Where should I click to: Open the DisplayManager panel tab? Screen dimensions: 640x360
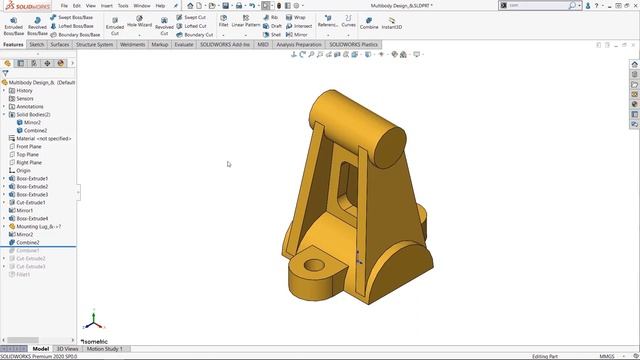pyautogui.click(x=61, y=63)
